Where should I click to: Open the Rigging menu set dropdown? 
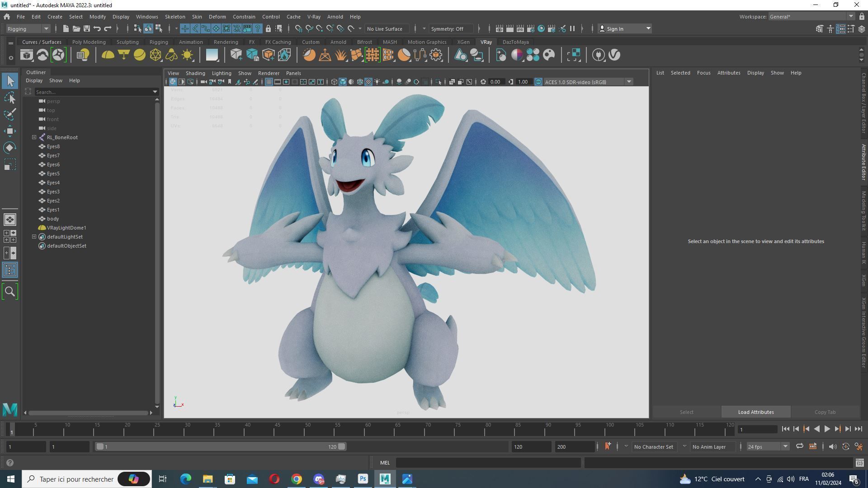point(28,29)
